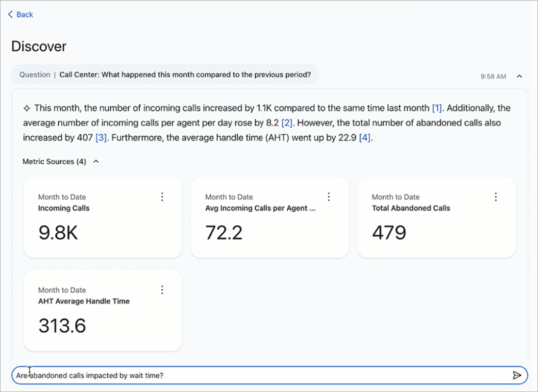
Task: Open the options menu on the Incoming Calls card
Action: pos(162,196)
